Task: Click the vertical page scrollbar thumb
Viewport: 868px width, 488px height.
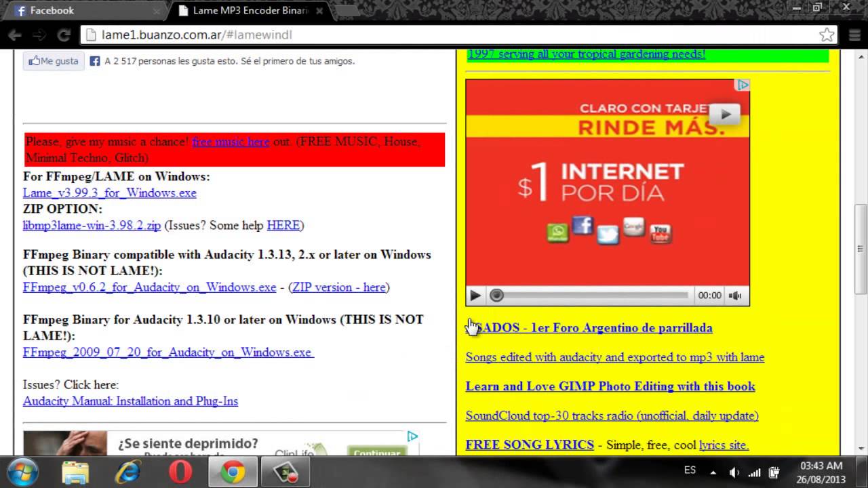Action: click(861, 249)
